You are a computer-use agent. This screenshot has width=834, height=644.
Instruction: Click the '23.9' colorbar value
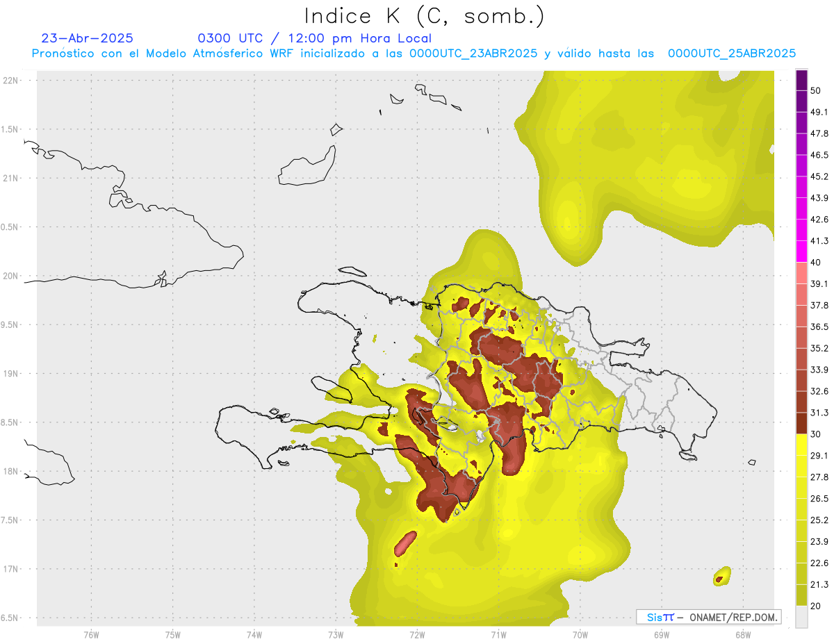tap(819, 541)
